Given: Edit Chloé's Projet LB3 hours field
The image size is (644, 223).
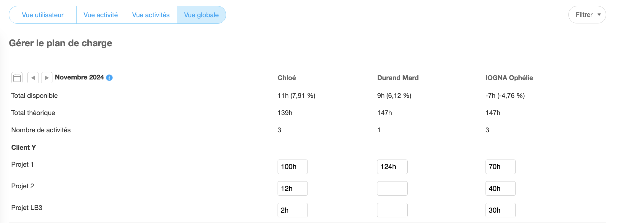Looking at the screenshot, I should coord(293,210).
